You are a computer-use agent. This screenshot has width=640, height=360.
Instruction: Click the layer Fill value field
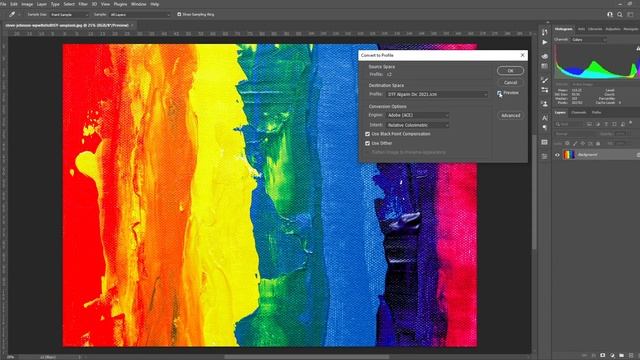click(620, 143)
